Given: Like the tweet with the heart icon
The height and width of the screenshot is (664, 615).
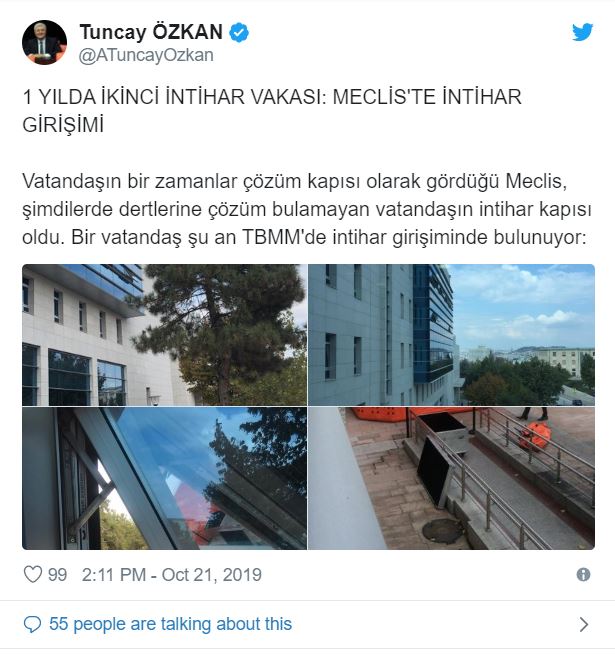Looking at the screenshot, I should (33, 575).
